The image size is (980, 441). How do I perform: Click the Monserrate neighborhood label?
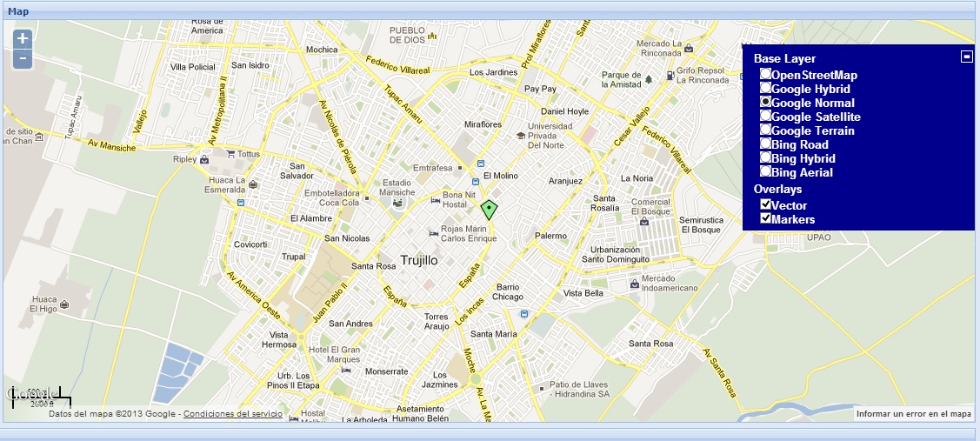[x=386, y=371]
